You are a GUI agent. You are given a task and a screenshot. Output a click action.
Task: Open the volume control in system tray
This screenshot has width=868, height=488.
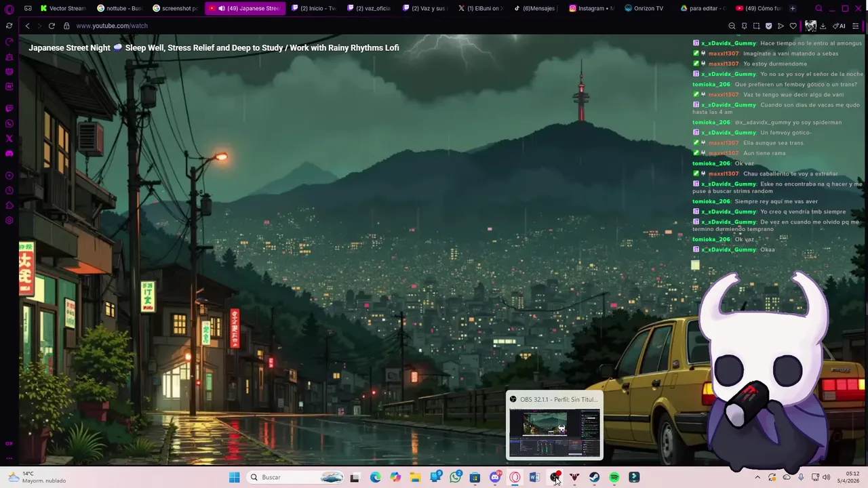(x=826, y=477)
